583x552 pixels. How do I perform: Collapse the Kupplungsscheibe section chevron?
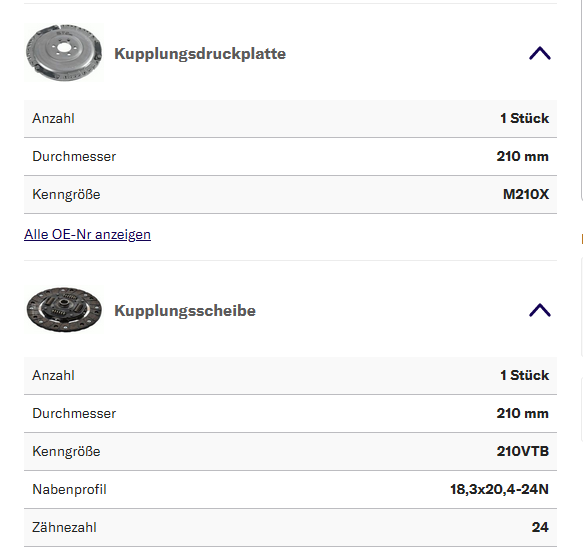point(539,310)
